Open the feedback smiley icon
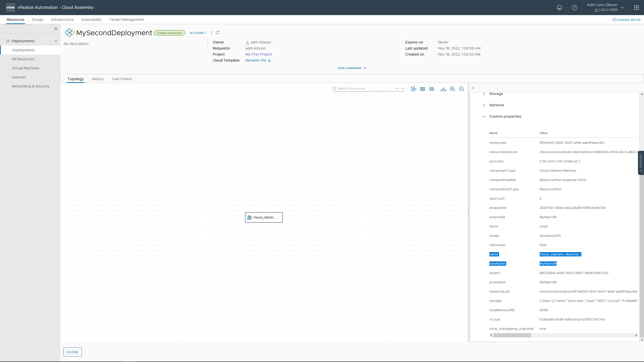Viewport: 644px width, 362px height. click(559, 8)
